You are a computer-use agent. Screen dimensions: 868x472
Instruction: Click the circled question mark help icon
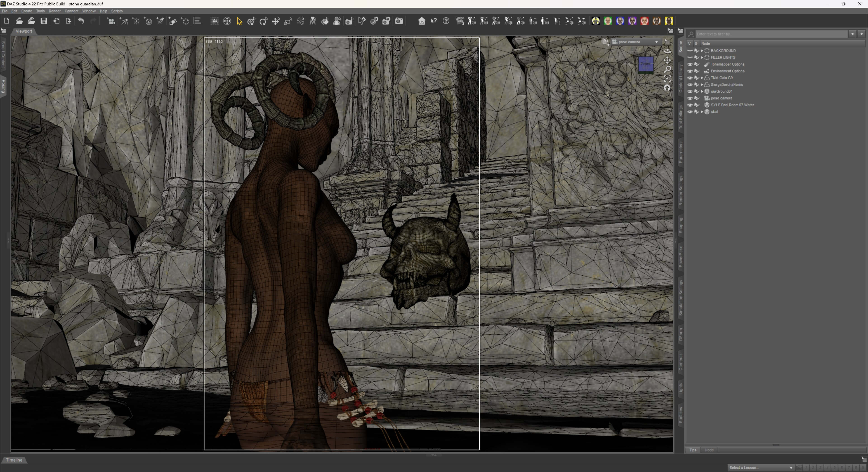pyautogui.click(x=446, y=21)
